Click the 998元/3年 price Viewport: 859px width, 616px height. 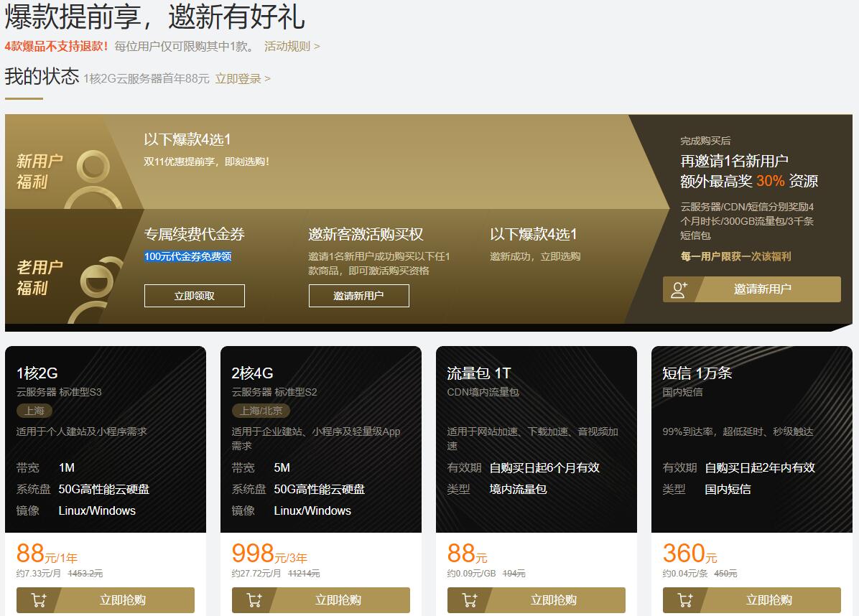[269, 554]
